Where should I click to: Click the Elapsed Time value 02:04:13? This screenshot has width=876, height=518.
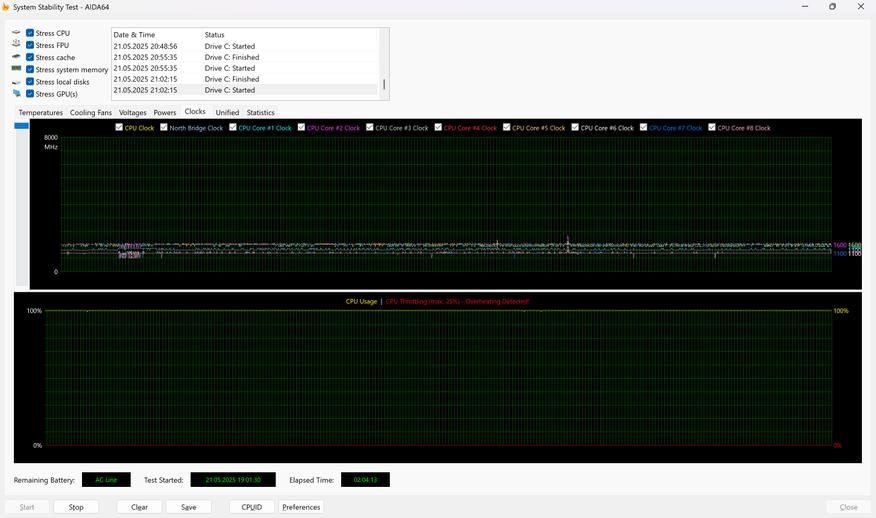(x=365, y=479)
